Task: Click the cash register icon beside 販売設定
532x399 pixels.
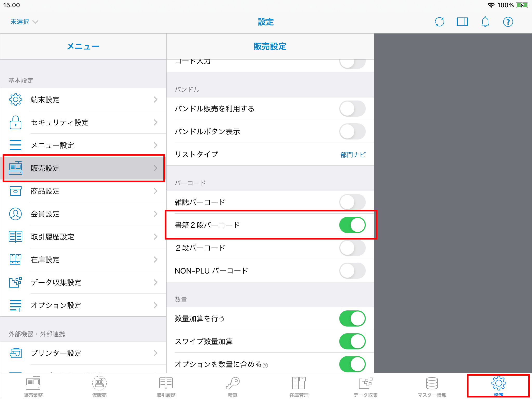Action: click(16, 168)
